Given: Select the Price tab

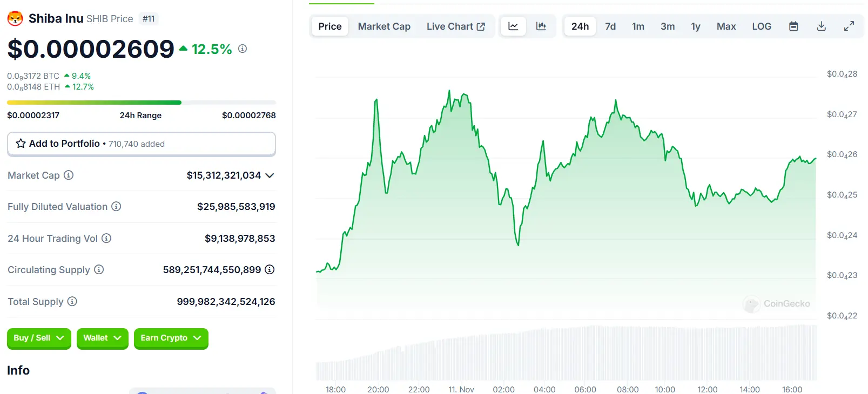Looking at the screenshot, I should click(x=330, y=26).
